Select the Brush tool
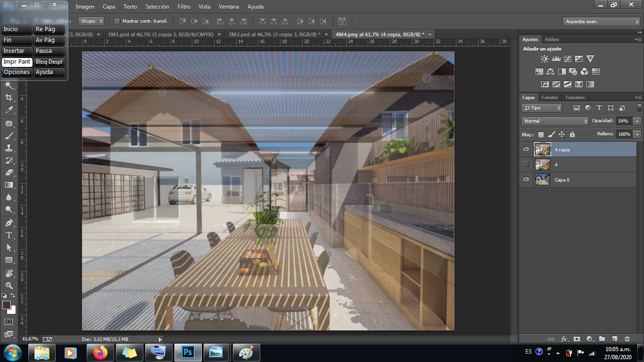644x362 pixels. (8, 136)
